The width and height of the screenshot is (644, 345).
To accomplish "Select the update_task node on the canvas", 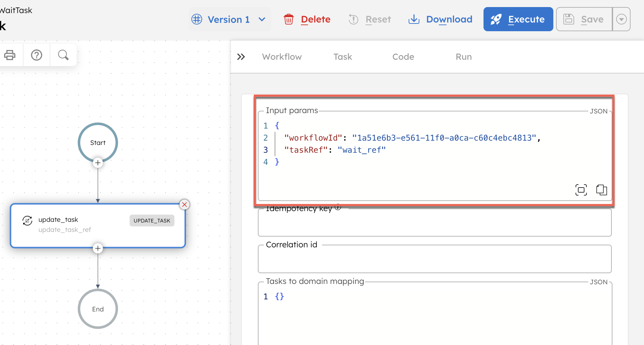I will tap(97, 226).
